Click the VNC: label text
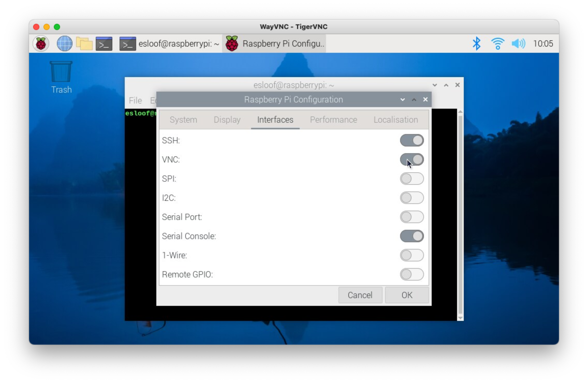 [171, 160]
